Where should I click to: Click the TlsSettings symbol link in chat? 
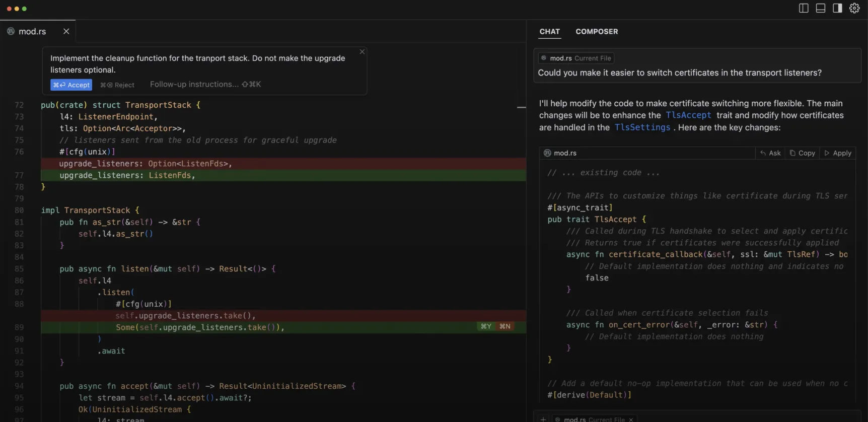click(x=642, y=127)
